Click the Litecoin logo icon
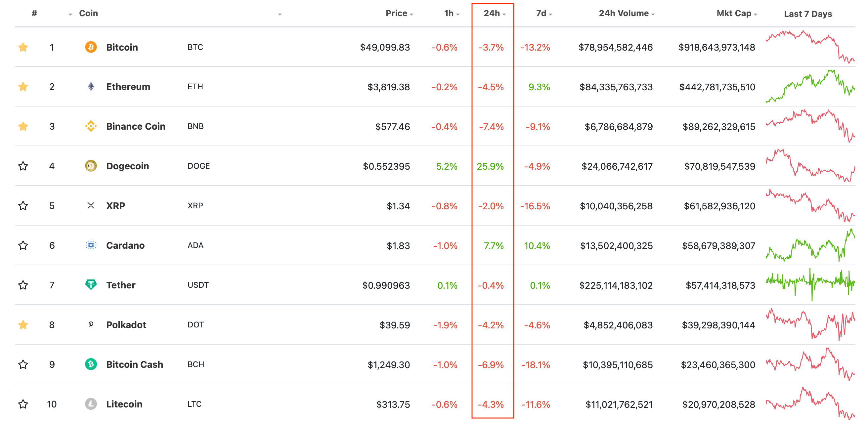Viewport: 868px width, 422px height. (91, 404)
